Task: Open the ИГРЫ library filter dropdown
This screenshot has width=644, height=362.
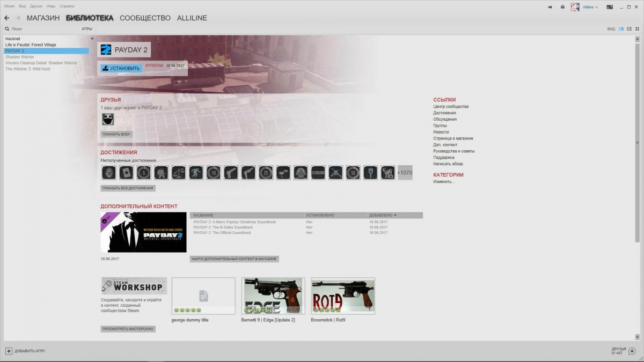Action: (x=86, y=28)
